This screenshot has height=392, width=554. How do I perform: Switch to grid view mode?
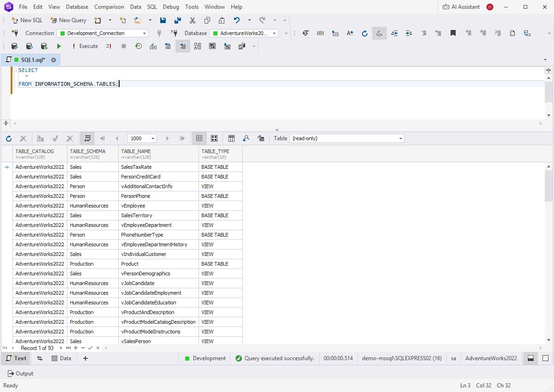[199, 138]
